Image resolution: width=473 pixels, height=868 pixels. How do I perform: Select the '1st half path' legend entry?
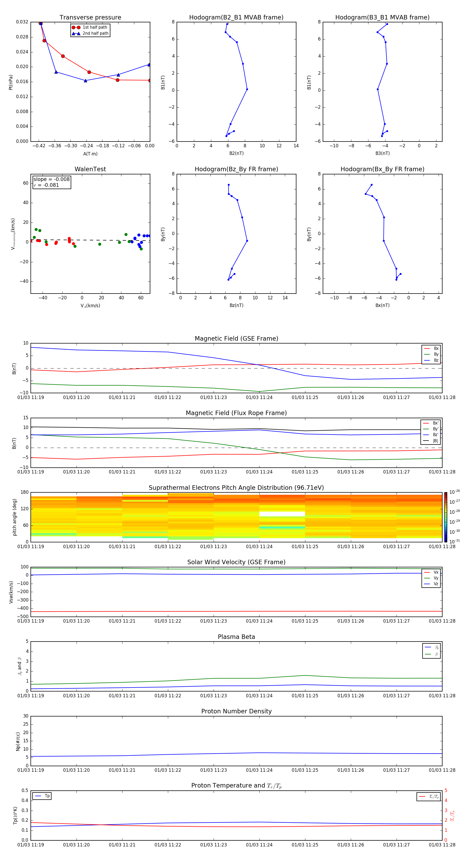point(90,27)
